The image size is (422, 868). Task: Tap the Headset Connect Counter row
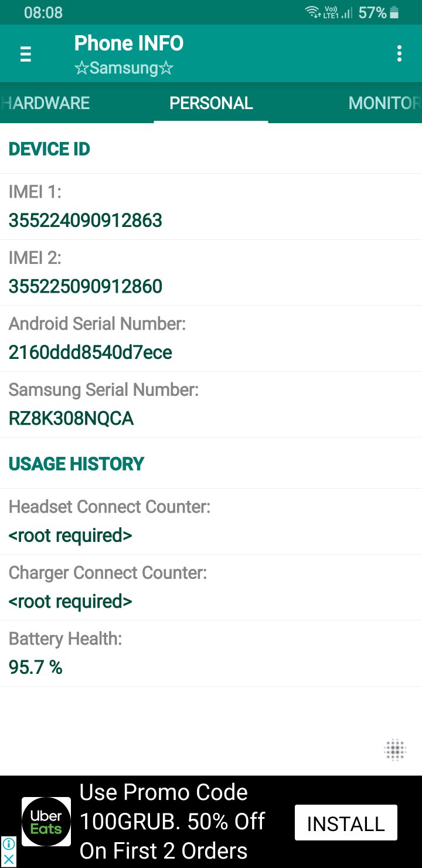[x=211, y=521]
